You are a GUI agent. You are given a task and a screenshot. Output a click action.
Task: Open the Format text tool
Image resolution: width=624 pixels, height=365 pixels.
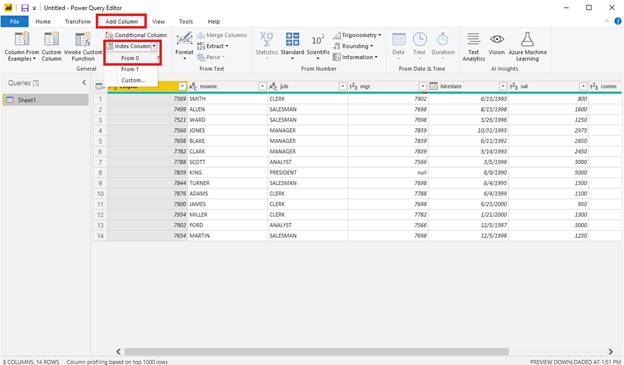click(184, 46)
